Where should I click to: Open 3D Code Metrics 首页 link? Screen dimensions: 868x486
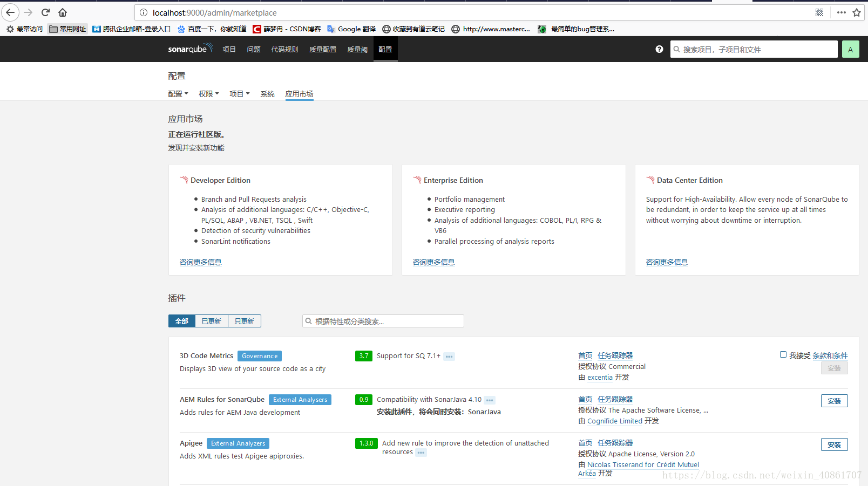point(585,355)
